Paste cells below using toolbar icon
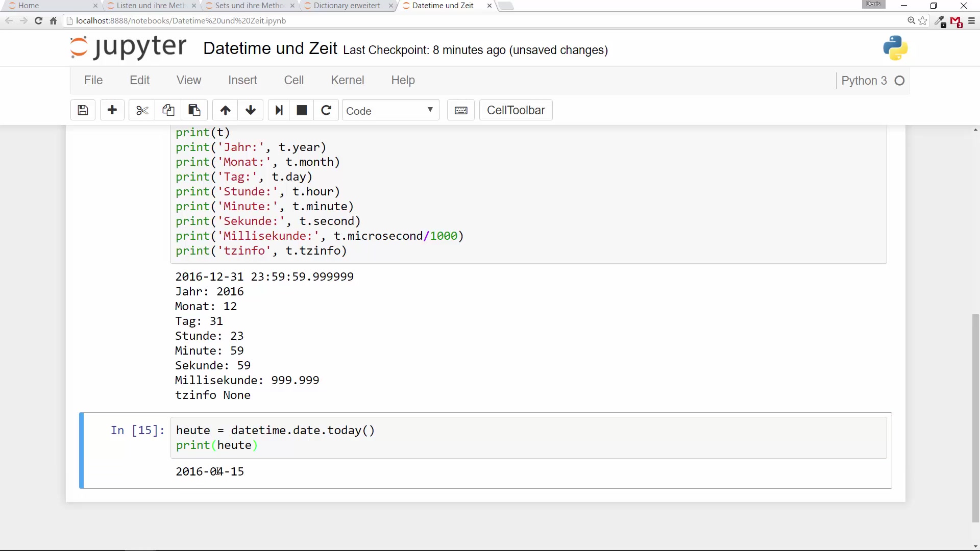The image size is (980, 551). [194, 110]
